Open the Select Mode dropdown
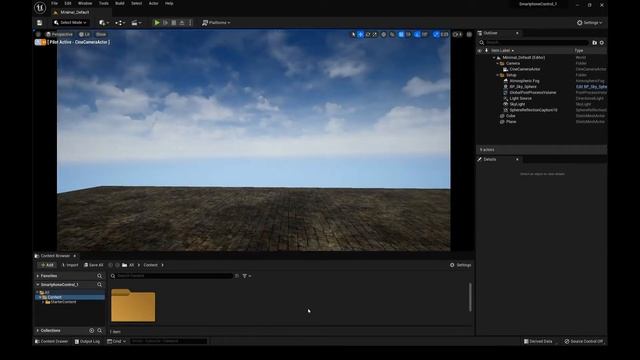The width and height of the screenshot is (640, 360). (x=70, y=23)
